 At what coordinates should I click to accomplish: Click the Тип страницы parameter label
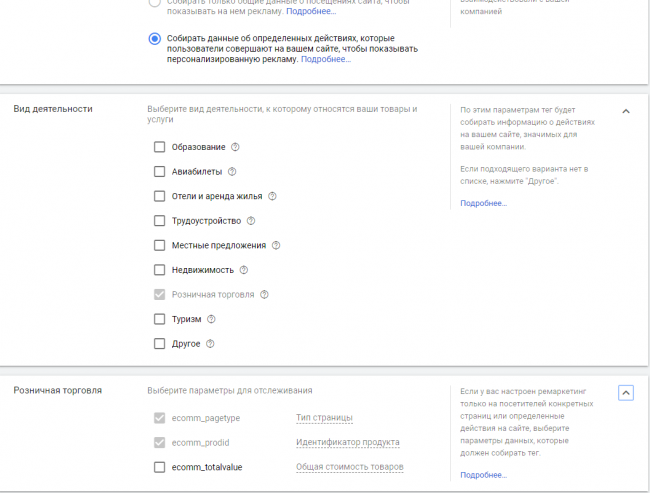(x=325, y=418)
